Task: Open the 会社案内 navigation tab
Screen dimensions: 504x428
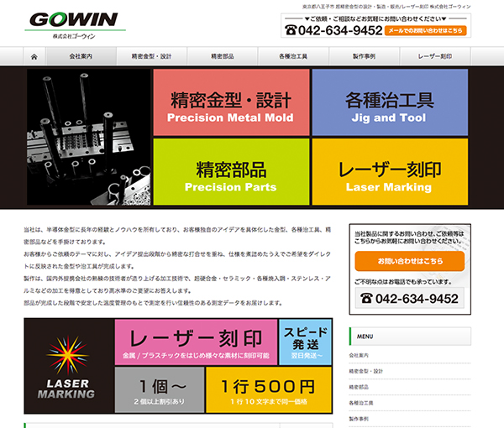Action: (81, 56)
